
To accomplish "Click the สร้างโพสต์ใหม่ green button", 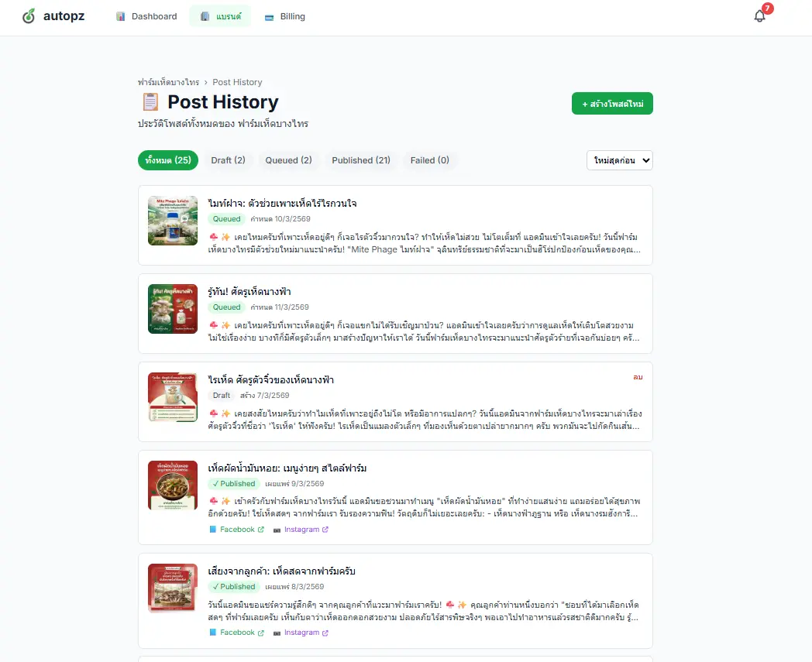I will pyautogui.click(x=612, y=104).
